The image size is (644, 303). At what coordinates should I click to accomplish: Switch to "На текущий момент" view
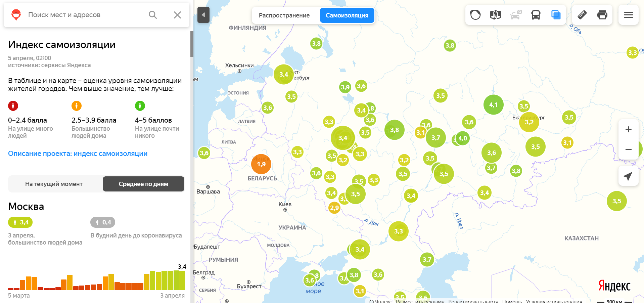coord(54,184)
